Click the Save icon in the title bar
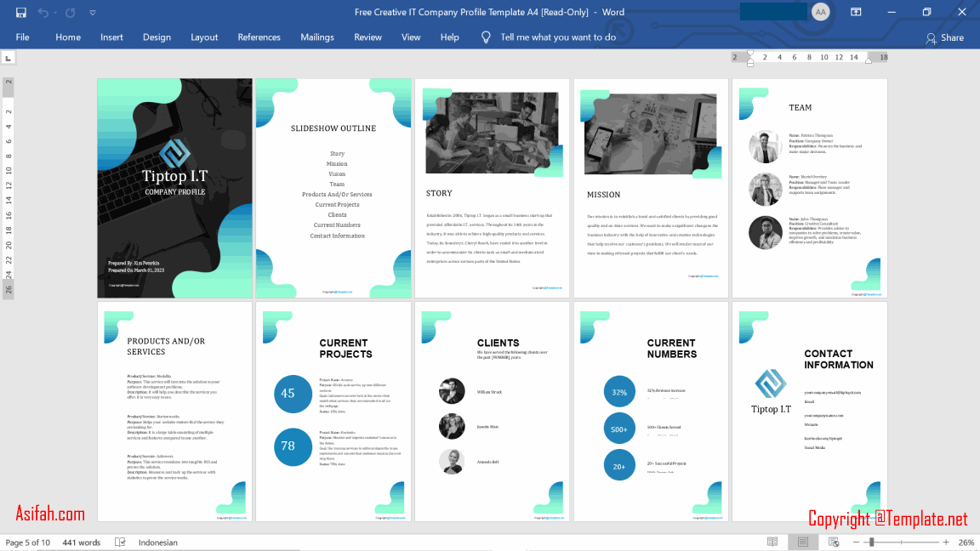Screen dimensions: 980x551 [x=20, y=13]
